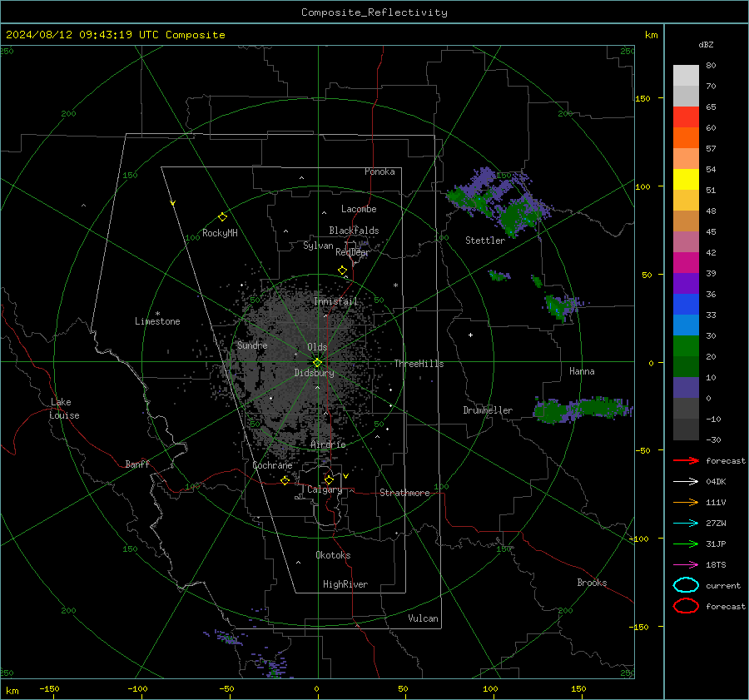Click the HighRiver city label
The image size is (749, 700).
[345, 584]
